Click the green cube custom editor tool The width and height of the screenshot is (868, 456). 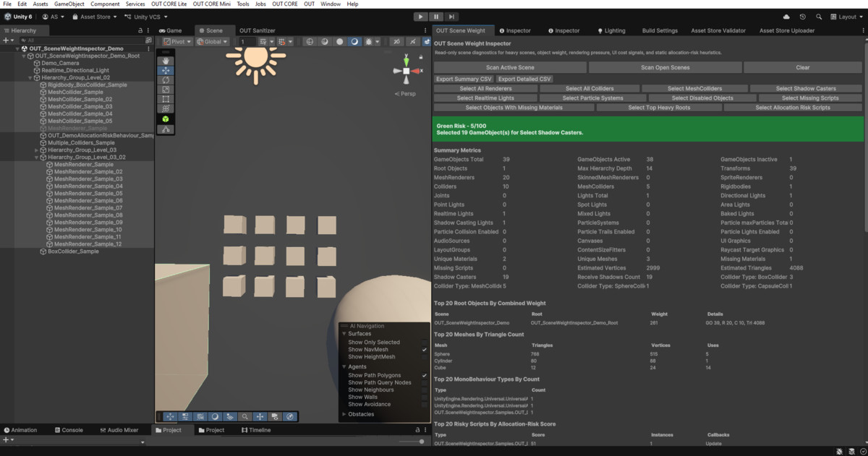coord(166,119)
